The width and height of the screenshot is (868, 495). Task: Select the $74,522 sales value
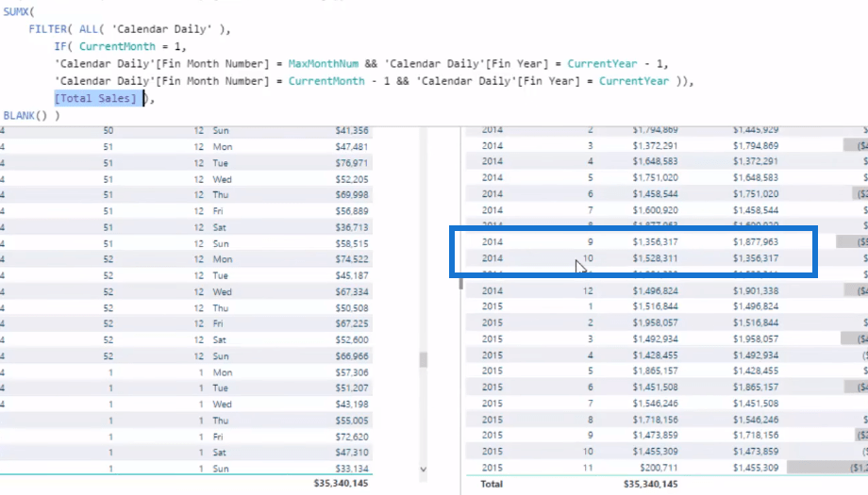pos(352,259)
